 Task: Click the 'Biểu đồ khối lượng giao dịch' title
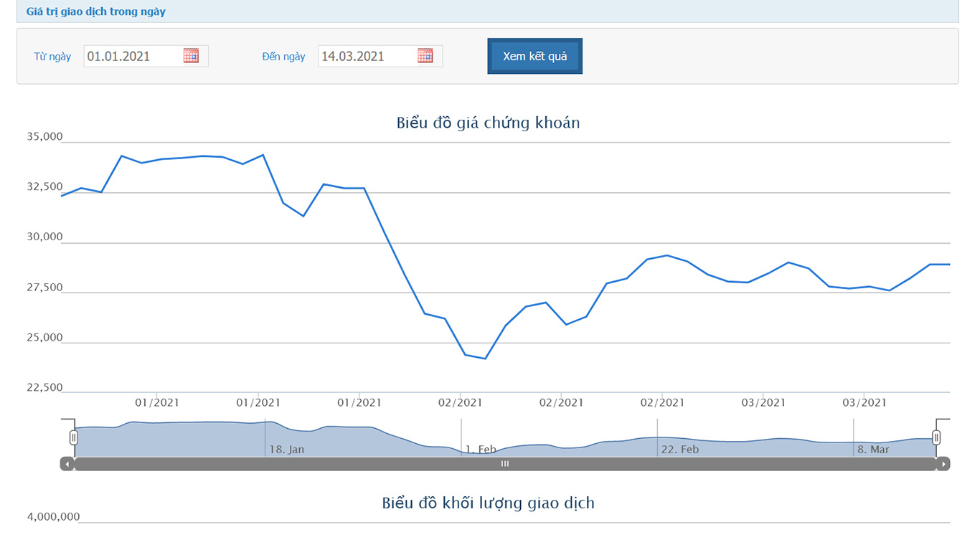[x=488, y=503]
